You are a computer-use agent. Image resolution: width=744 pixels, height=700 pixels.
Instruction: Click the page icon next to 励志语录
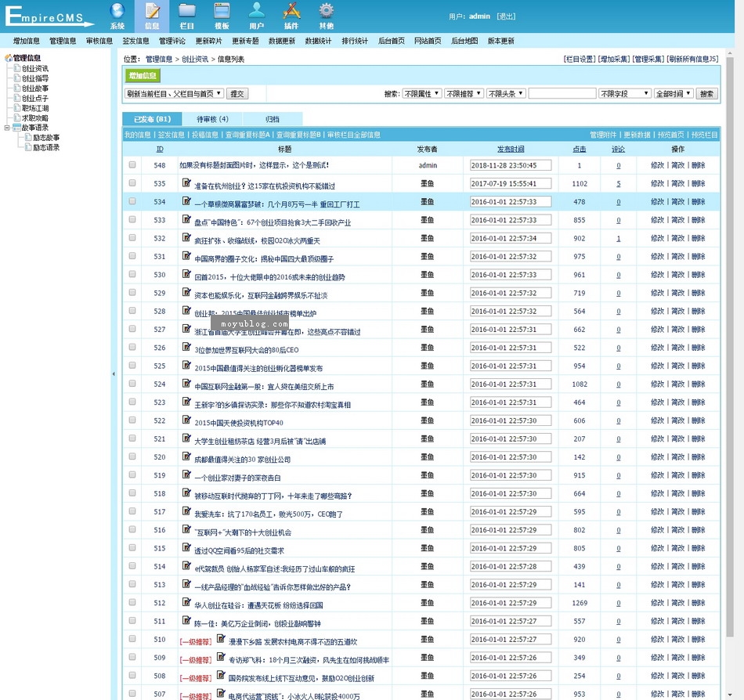click(28, 147)
